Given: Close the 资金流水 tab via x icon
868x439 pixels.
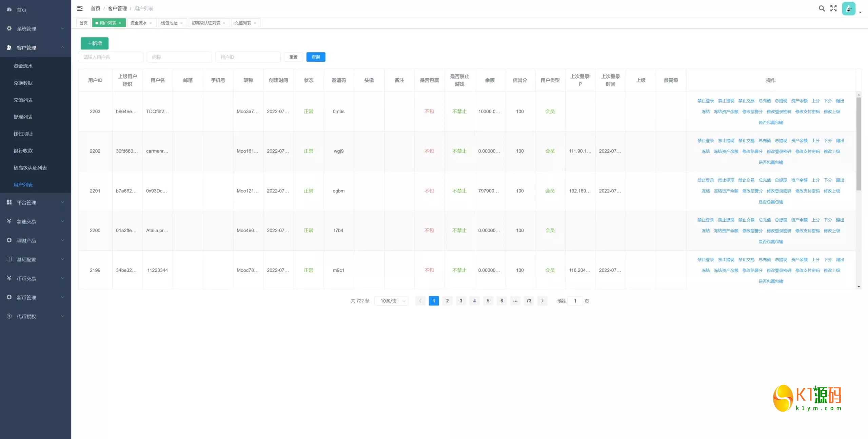Looking at the screenshot, I should (x=151, y=23).
